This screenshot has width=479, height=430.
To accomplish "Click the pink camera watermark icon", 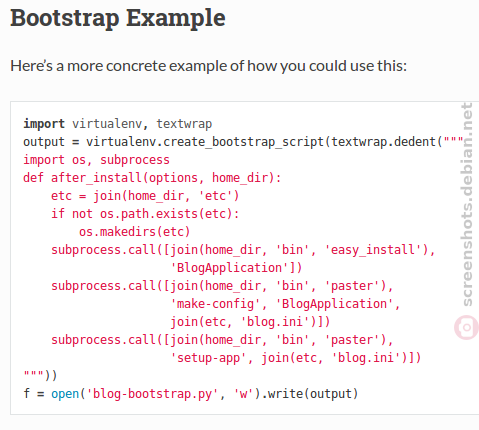I will click(x=467, y=327).
